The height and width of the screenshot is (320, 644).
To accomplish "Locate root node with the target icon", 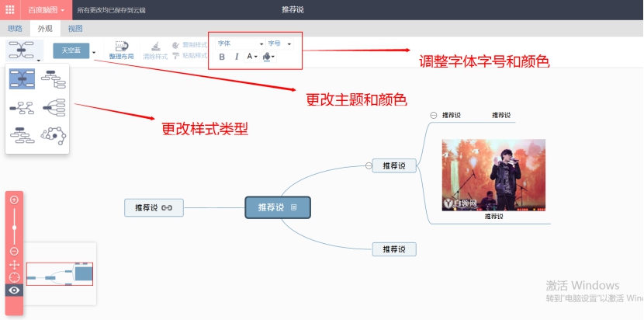I will point(14,277).
